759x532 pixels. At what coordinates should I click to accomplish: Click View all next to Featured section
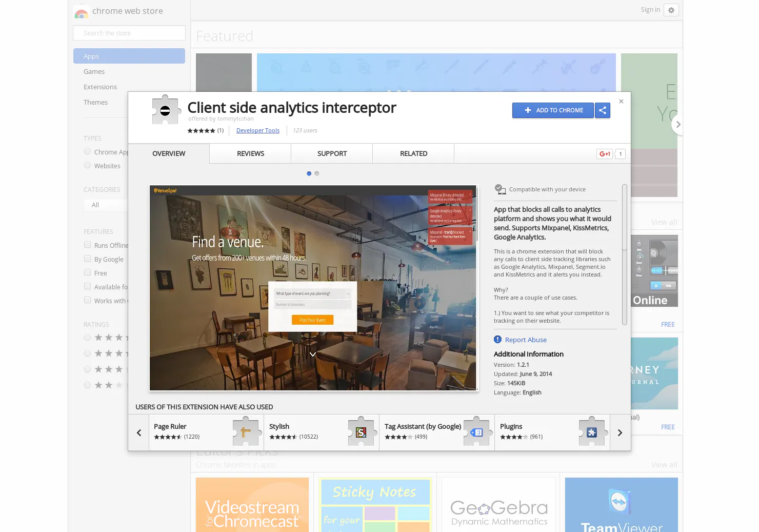click(x=664, y=222)
